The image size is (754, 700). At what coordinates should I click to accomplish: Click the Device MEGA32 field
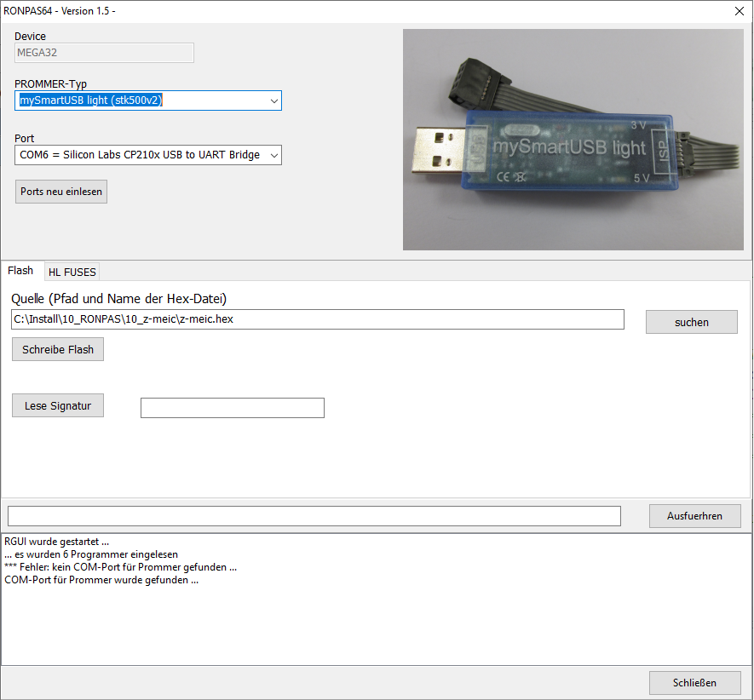(x=104, y=53)
